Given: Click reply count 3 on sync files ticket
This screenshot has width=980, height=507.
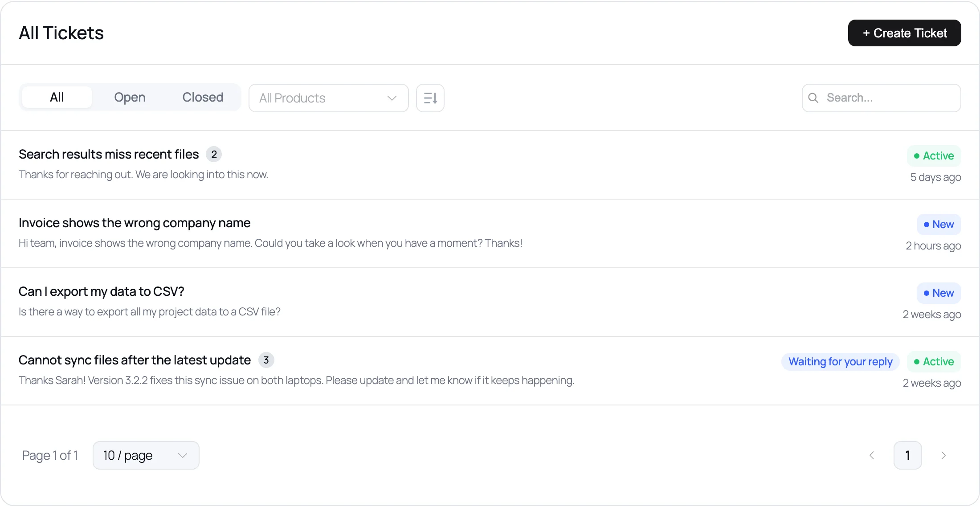Looking at the screenshot, I should pyautogui.click(x=266, y=360).
